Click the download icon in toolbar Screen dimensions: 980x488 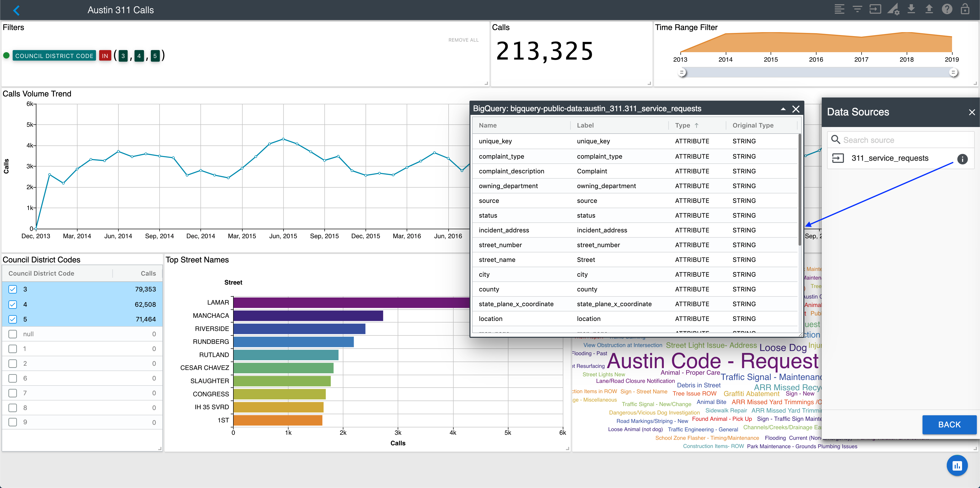tap(911, 9)
